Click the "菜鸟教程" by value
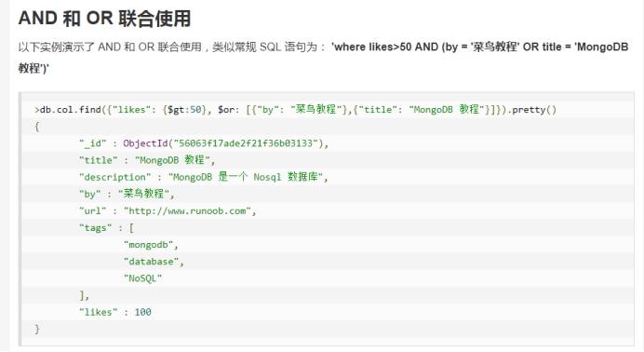The width and height of the screenshot is (644, 352). pos(143,194)
